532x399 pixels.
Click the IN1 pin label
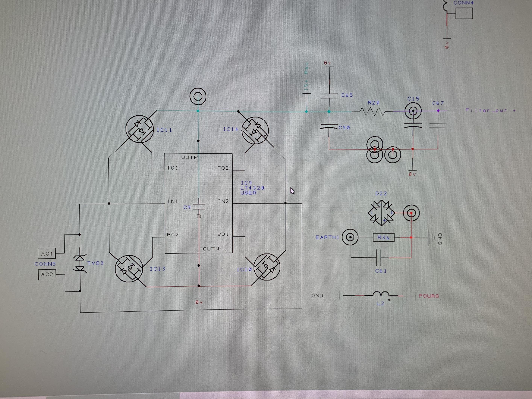coord(173,201)
